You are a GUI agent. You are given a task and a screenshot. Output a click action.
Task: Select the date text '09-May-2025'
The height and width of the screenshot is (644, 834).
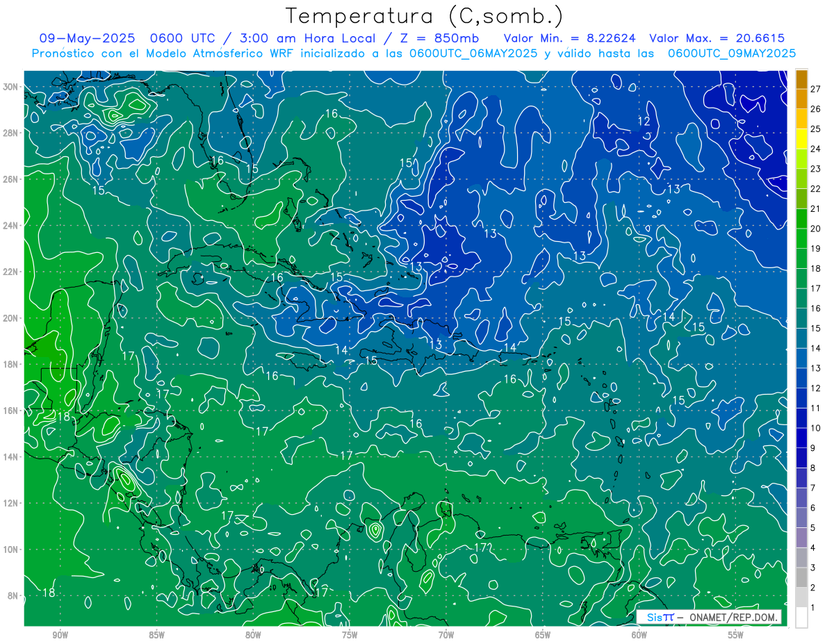click(x=87, y=38)
